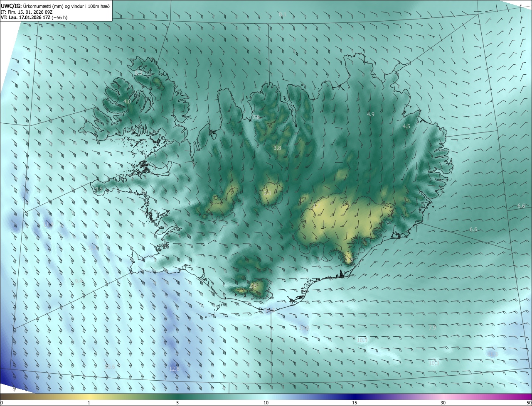The width and height of the screenshot is (532, 406).
Task: Click the 7.9 value label
Action: click(x=432, y=328)
